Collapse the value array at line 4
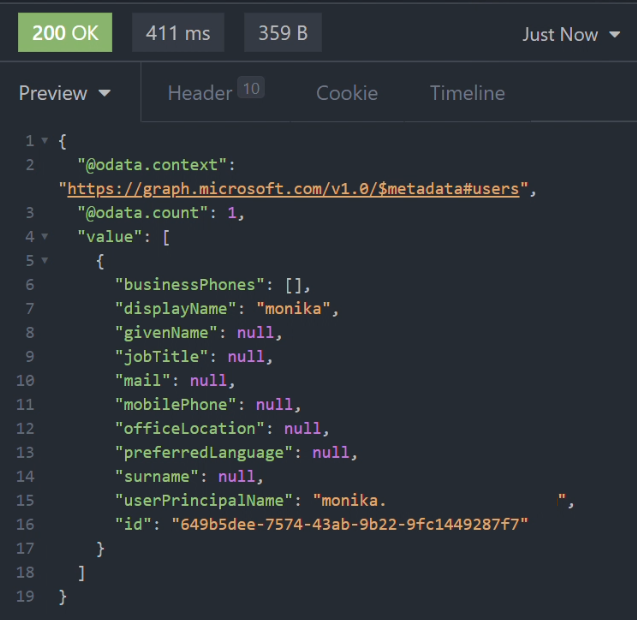Viewport: 637px width, 620px height. [45, 236]
